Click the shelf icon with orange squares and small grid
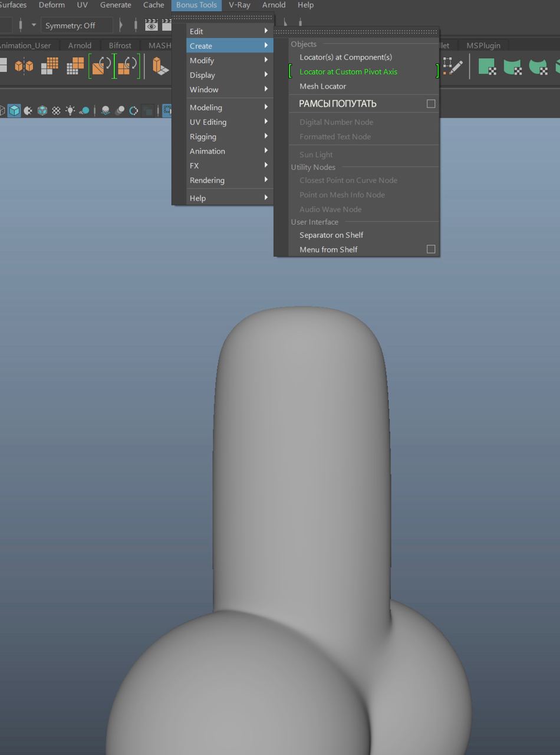Image resolution: width=560 pixels, height=755 pixels. pos(75,66)
